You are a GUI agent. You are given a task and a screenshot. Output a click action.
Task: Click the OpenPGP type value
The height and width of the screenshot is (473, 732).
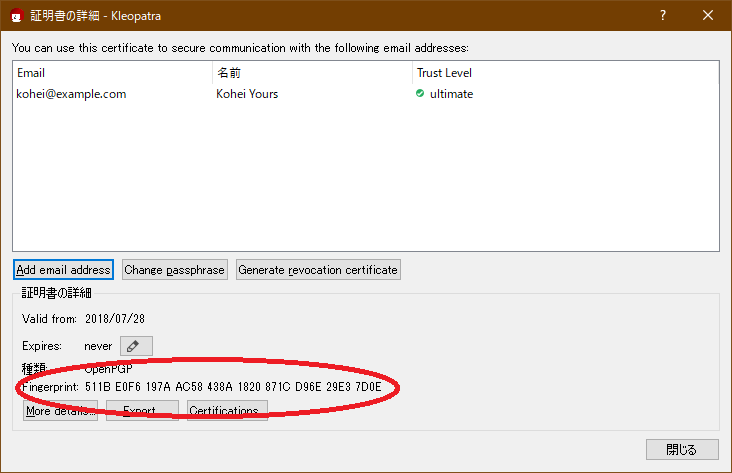pos(108,369)
